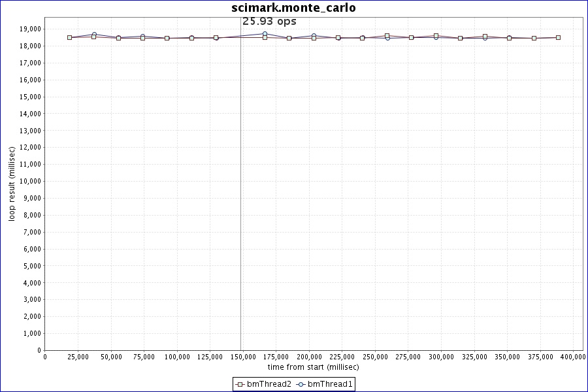Toggle the bmThread1 series legend label
The width and height of the screenshot is (588, 392).
pyautogui.click(x=330, y=384)
